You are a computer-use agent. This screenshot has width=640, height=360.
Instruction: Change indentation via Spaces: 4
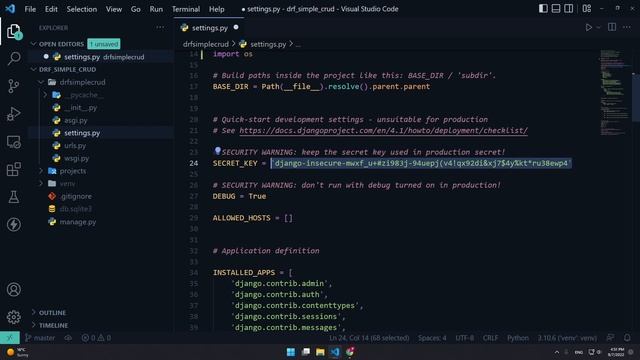[x=432, y=338]
